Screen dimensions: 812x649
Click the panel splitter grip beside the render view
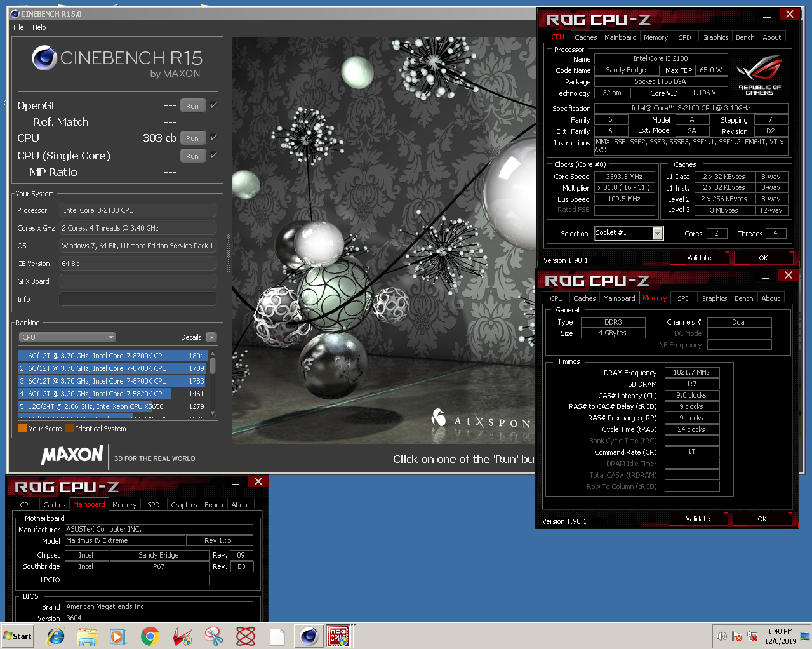(229, 253)
